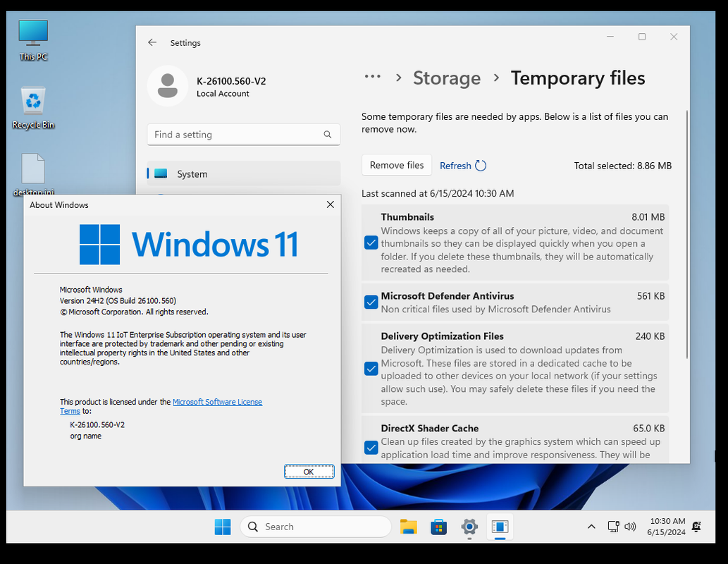728x564 pixels.
Task: Click Total selected: 8.86 MB text
Action: [622, 166]
